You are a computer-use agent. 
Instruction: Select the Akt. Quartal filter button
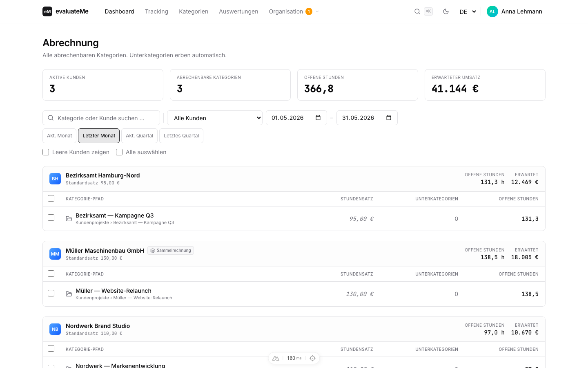pyautogui.click(x=139, y=136)
